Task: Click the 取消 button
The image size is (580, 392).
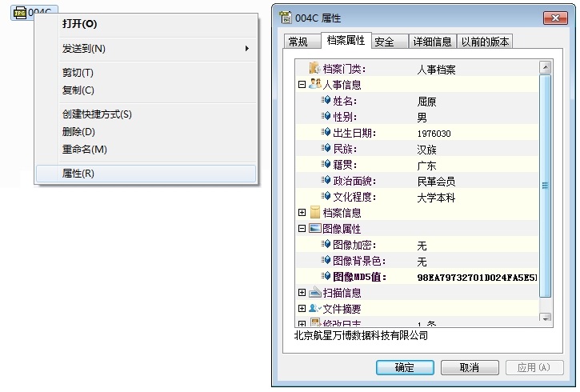Action: [470, 367]
